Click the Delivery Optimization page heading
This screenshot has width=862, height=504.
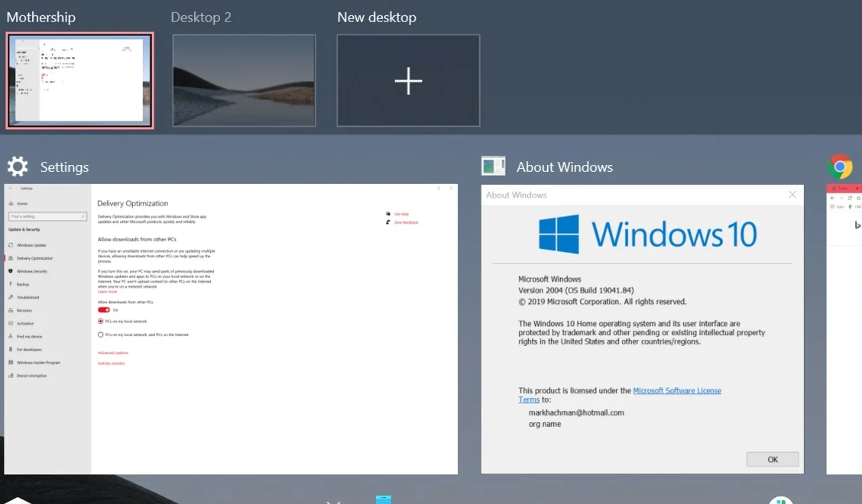(x=132, y=203)
